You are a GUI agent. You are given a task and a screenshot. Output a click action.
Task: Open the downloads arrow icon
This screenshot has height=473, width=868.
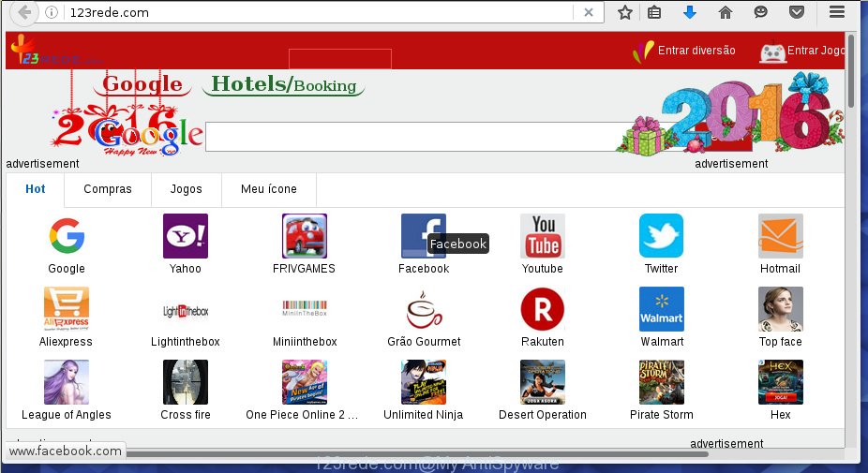click(690, 12)
